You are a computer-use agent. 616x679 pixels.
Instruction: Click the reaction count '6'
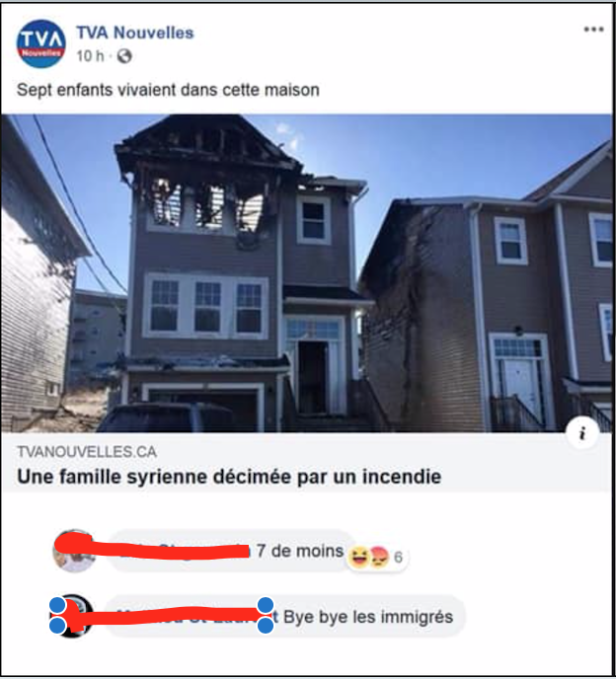(398, 557)
